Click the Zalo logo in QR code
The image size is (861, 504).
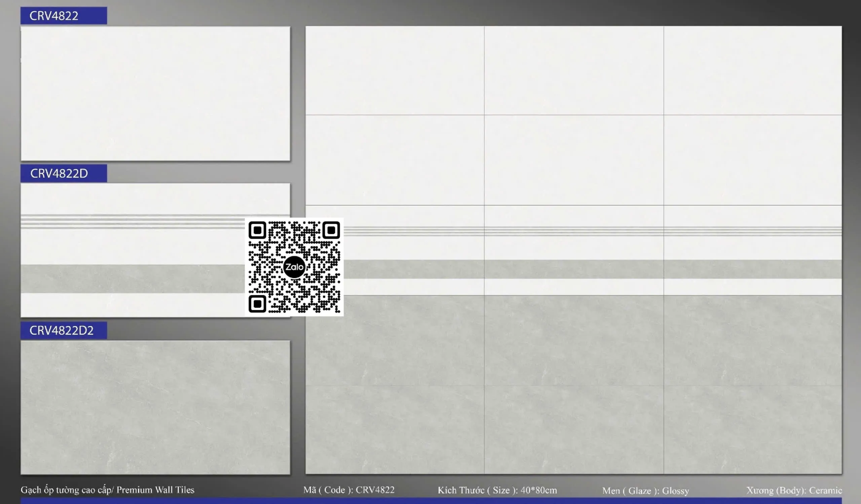294,267
